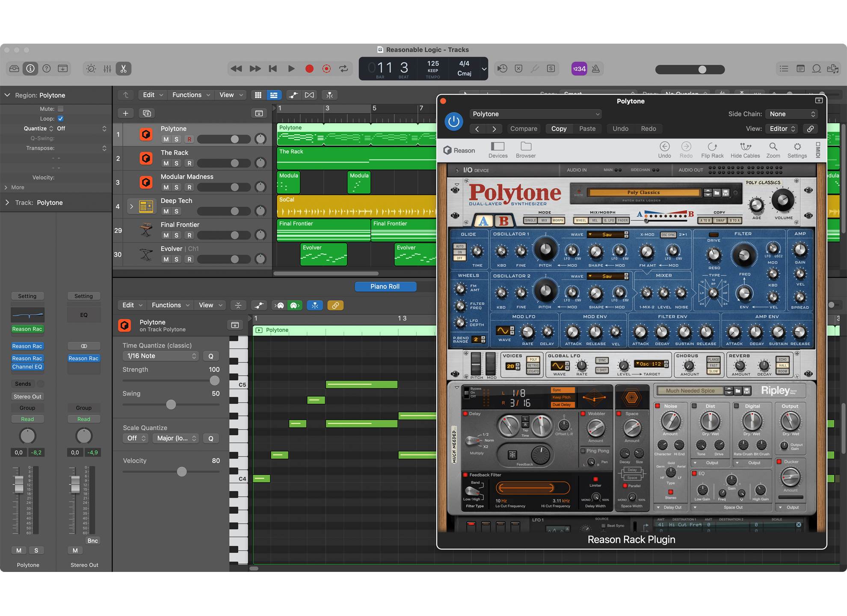
Task: Open Reason Browser folder icon
Action: (x=526, y=150)
